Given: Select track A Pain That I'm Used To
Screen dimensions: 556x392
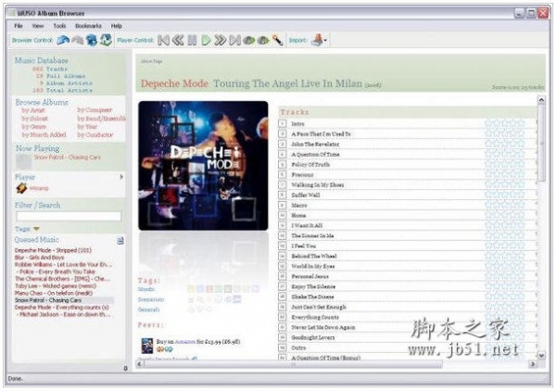Looking at the screenshot, I should point(322,134).
